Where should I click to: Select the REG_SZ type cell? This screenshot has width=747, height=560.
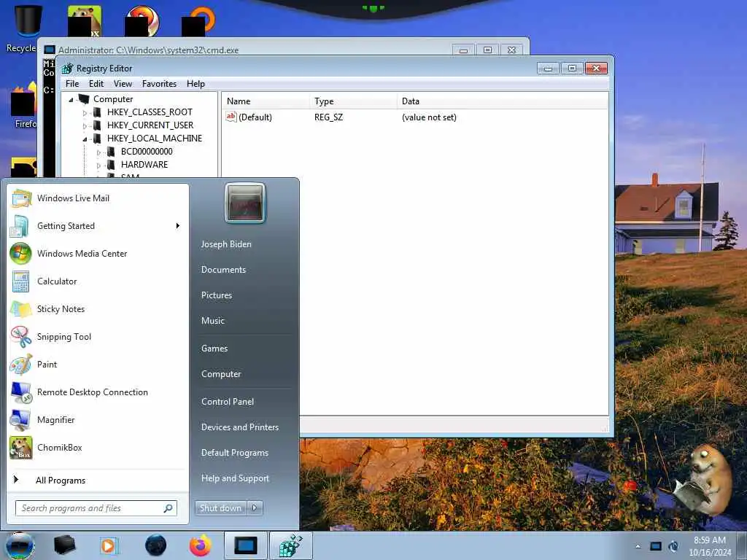[x=328, y=117]
